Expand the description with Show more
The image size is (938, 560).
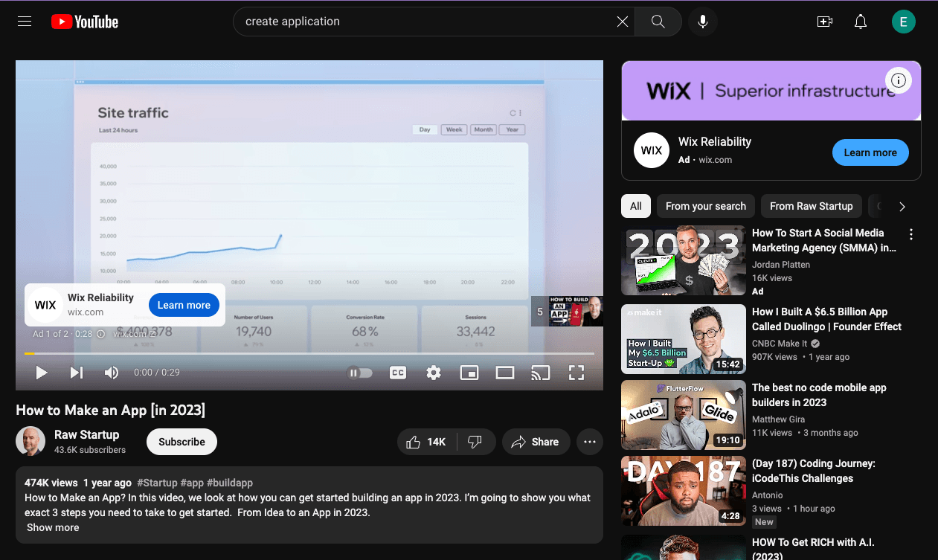[x=53, y=527]
